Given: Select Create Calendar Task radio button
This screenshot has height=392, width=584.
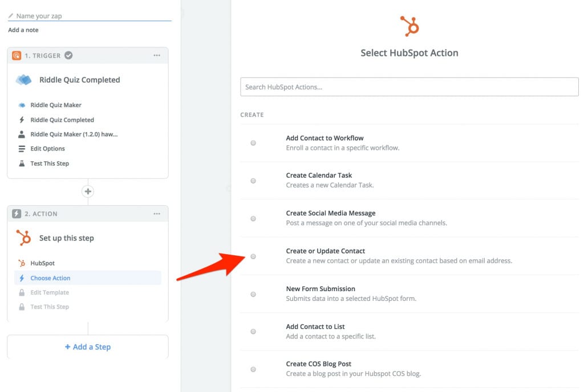Looking at the screenshot, I should (x=253, y=181).
